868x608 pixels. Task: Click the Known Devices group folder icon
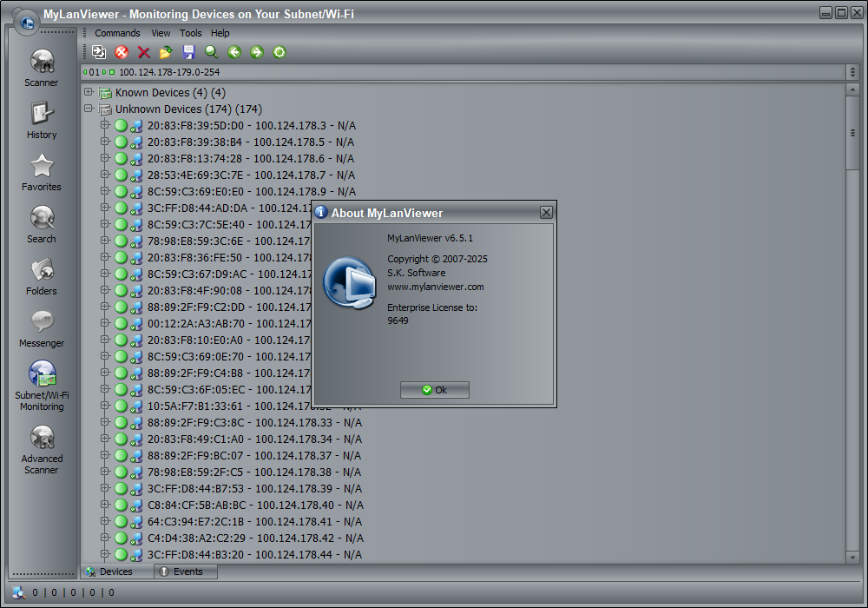pos(105,93)
